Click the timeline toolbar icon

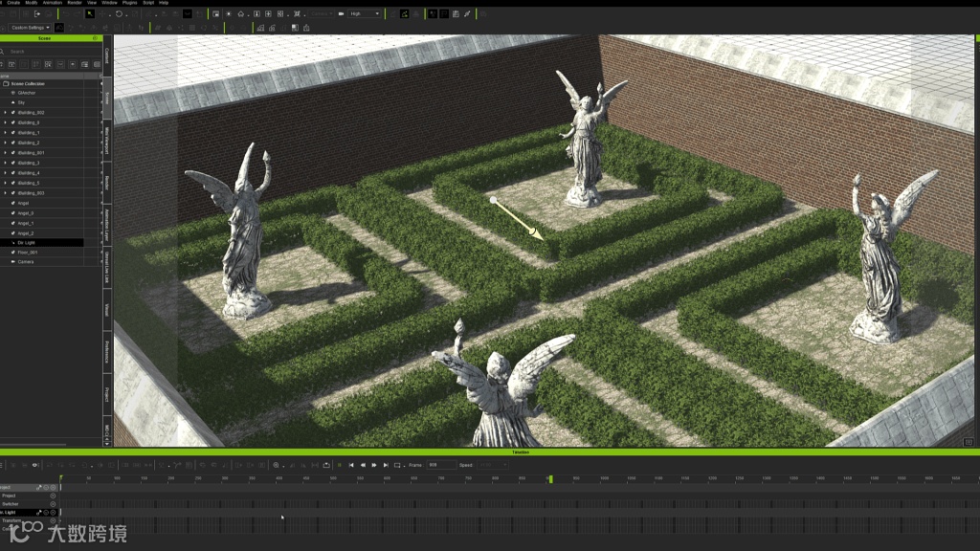[x=456, y=13]
